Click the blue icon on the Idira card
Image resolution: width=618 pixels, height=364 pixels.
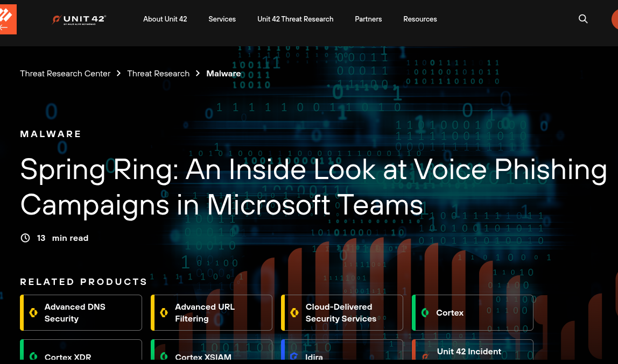click(x=293, y=356)
